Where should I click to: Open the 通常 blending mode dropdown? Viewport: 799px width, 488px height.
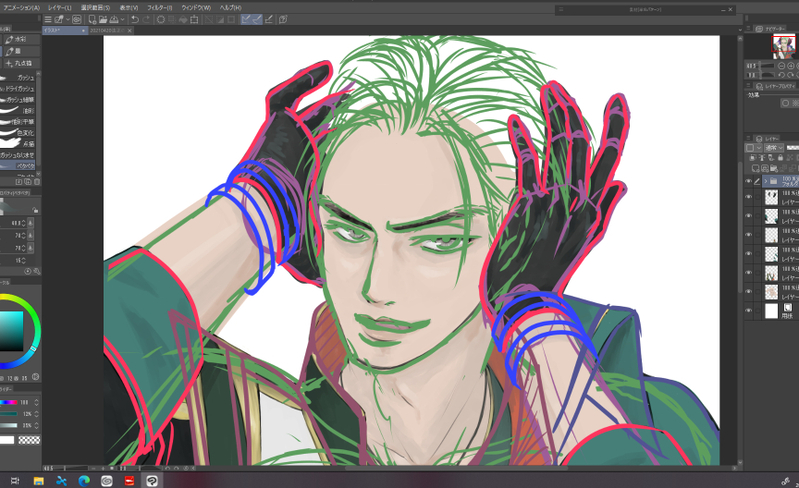774,147
